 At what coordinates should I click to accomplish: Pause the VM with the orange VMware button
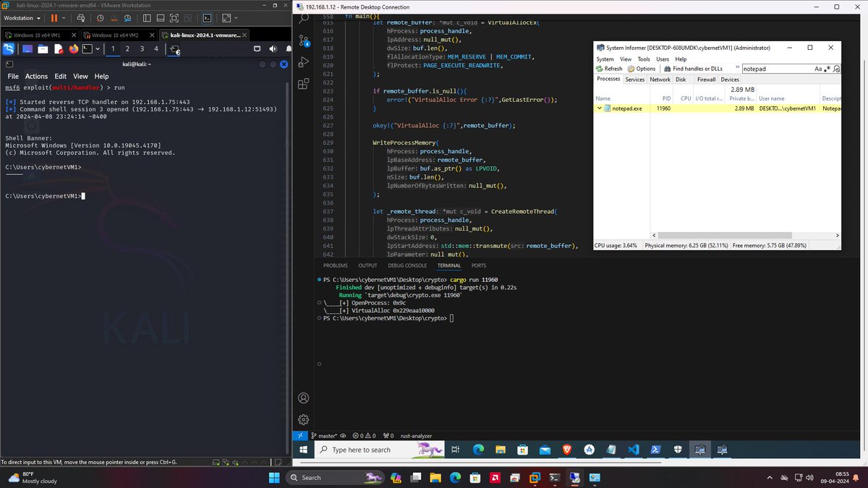coord(54,17)
